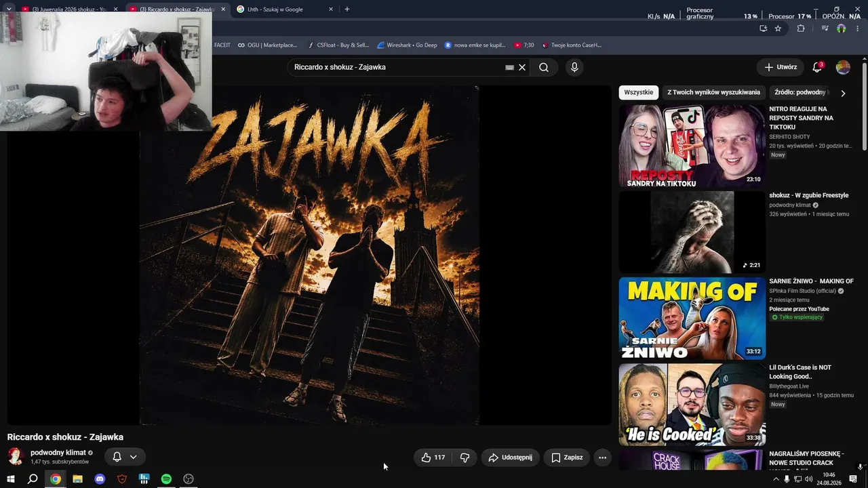The image size is (868, 488).
Task: Close the 'Riccardo x shokuz - Zajawka' tab
Action: pos(223,9)
